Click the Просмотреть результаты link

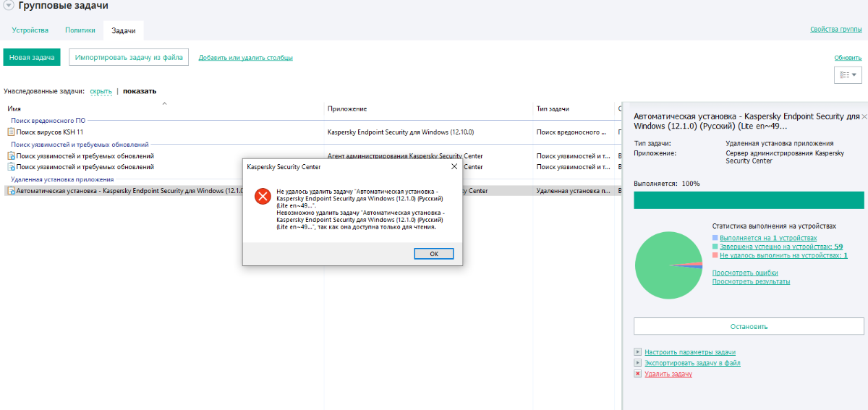point(751,281)
